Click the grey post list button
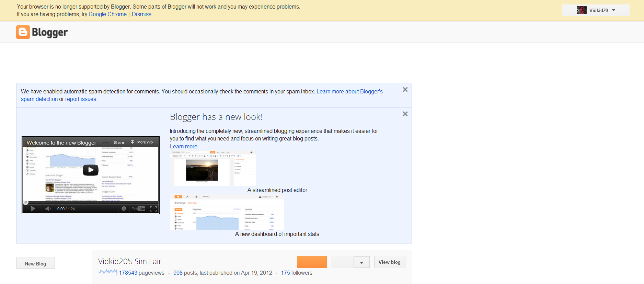The image size is (644, 284). click(342, 262)
